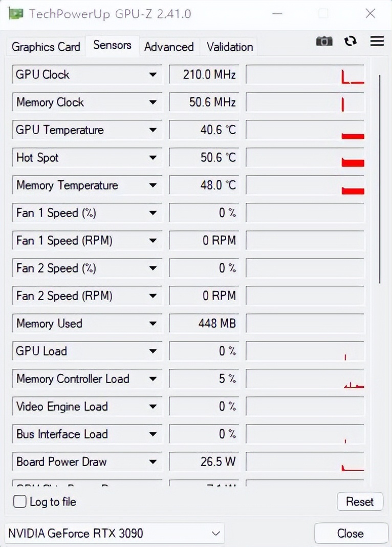Screen dimensions: 392x547
Task: Click the refresh sensors icon
Action: point(351,41)
